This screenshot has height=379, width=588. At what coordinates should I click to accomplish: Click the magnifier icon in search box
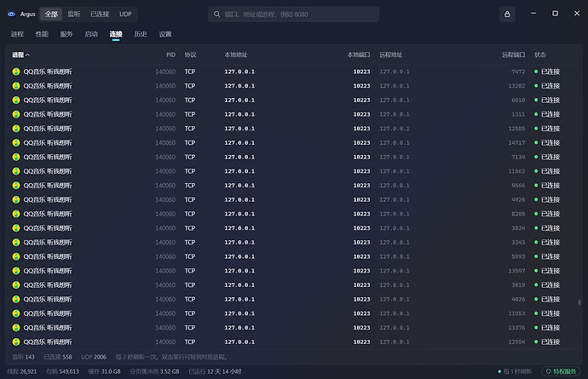point(216,14)
